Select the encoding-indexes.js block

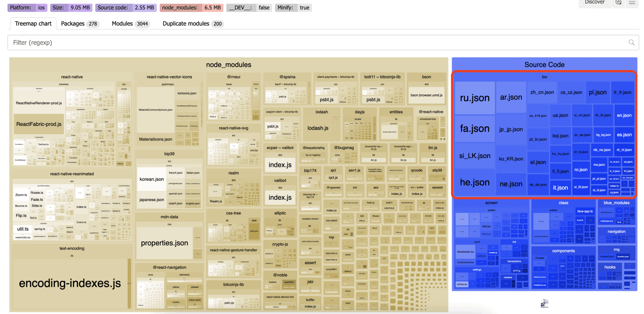69,283
